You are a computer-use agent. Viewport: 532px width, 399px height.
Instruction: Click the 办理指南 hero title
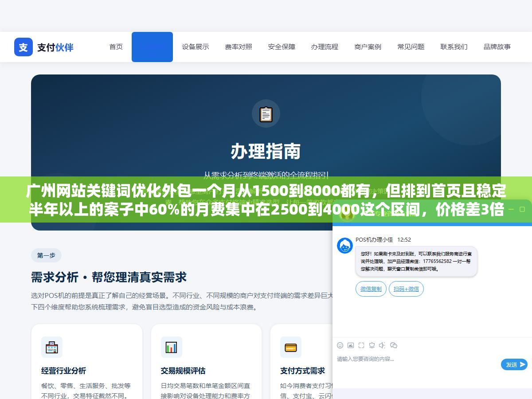click(x=266, y=151)
